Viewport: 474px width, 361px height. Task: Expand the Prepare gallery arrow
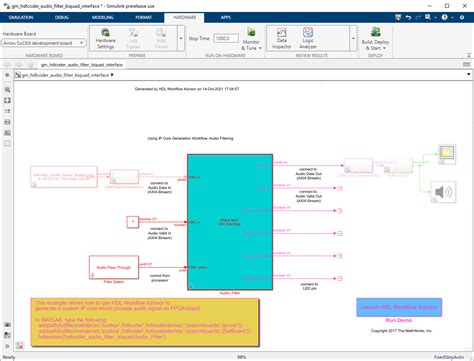tap(181, 38)
